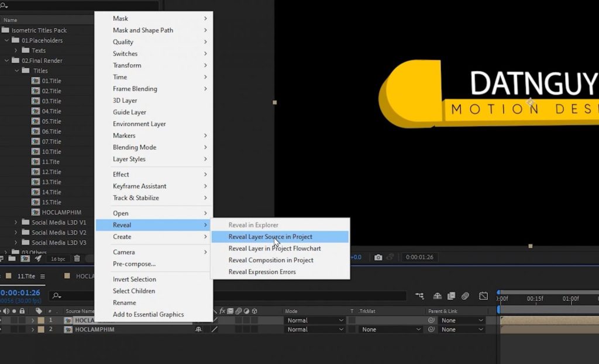This screenshot has height=364, width=599.
Task: Take a snapshot with the camera icon
Action: pos(378,258)
